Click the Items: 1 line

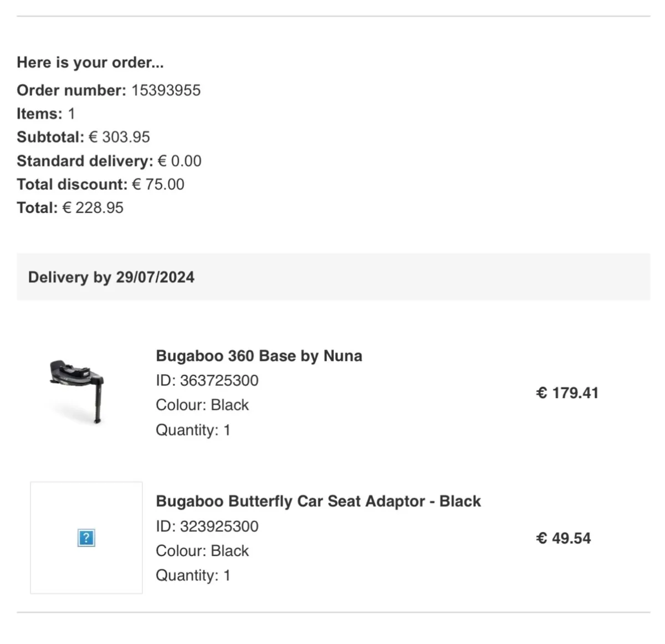[45, 114]
